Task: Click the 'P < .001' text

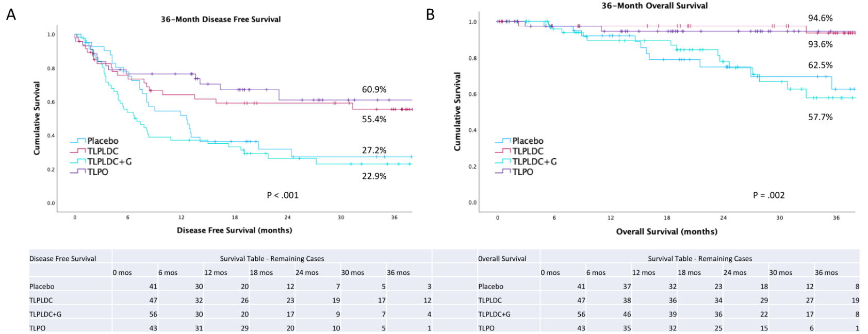Action: tap(283, 195)
